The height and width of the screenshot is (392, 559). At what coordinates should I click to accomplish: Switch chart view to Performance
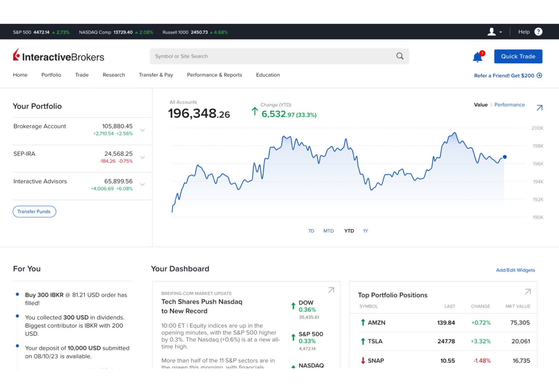point(509,105)
